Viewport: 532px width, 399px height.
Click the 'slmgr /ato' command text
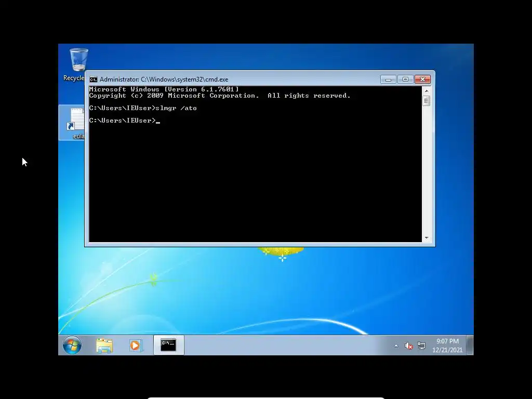click(x=176, y=108)
